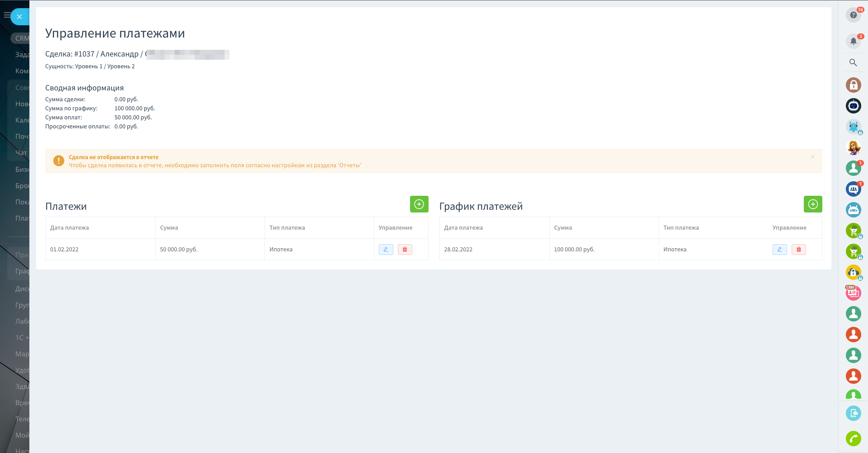The image size is (868, 453).
Task: Click 'Сумма' header in Платежи table
Action: [169, 228]
